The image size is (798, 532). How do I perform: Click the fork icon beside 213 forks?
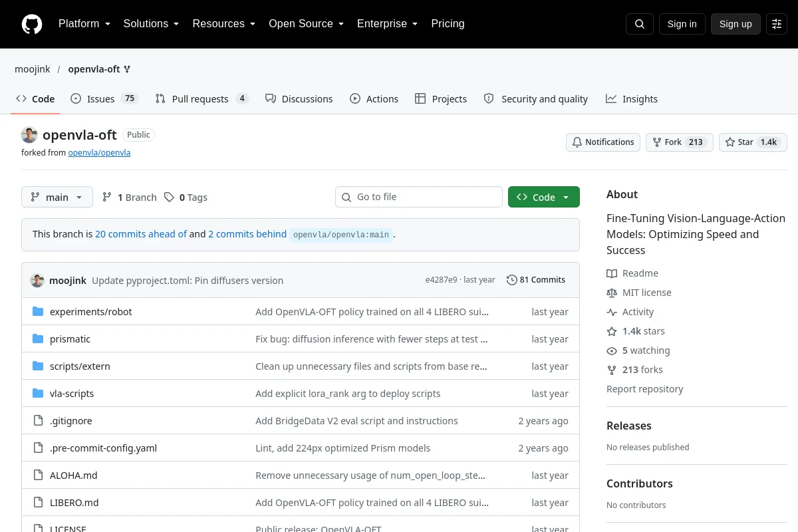click(612, 370)
